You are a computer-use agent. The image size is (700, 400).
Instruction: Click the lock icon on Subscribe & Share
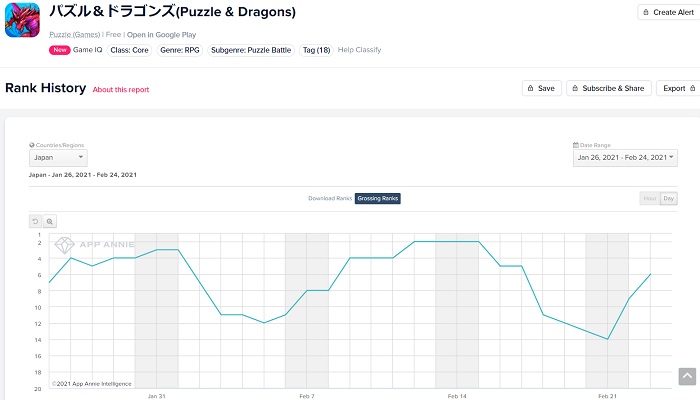(575, 88)
